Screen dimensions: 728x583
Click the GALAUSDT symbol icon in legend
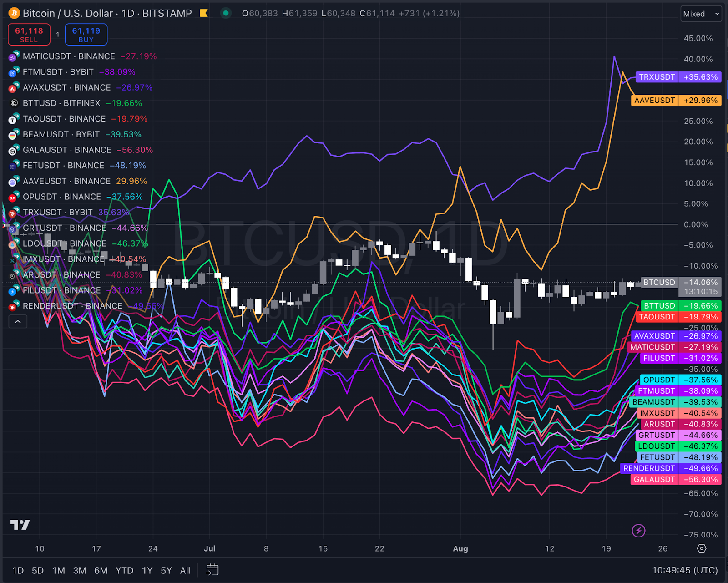tap(14, 150)
